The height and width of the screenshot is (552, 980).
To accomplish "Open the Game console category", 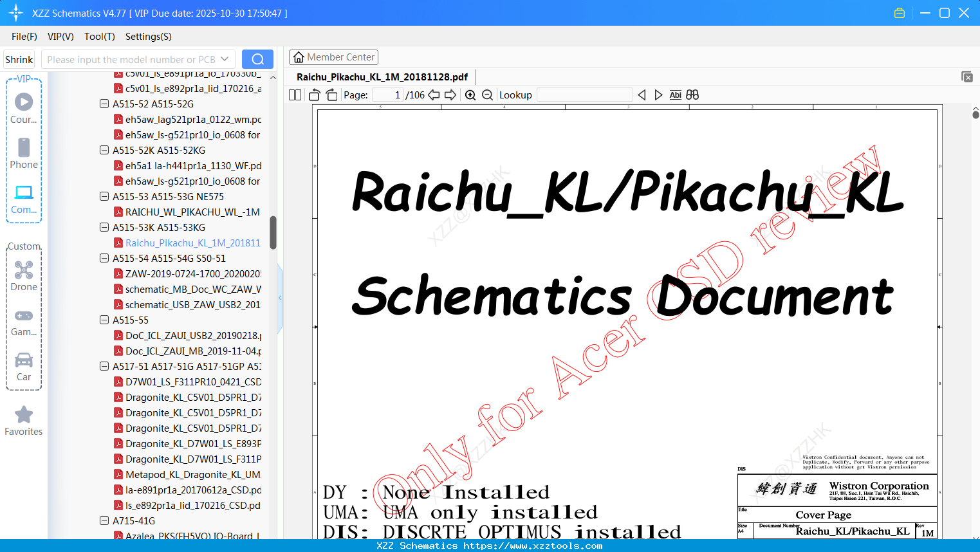I will pyautogui.click(x=24, y=322).
